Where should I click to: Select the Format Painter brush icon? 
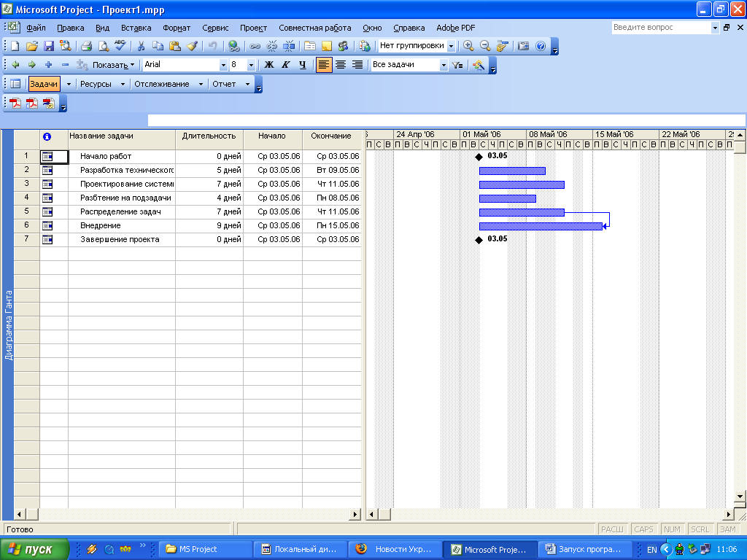point(192,46)
